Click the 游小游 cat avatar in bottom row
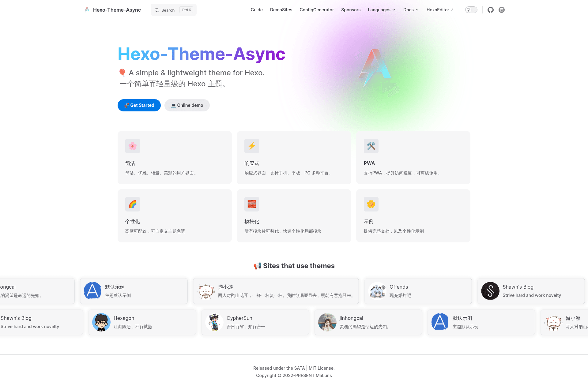 (x=553, y=322)
